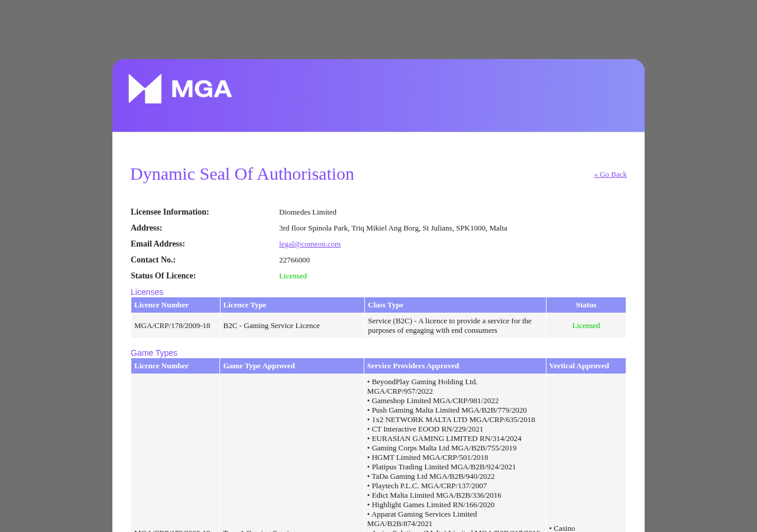Click contact number 22766000

coord(295,260)
